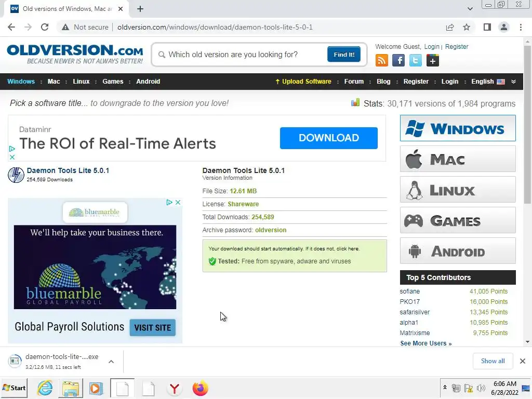The width and height of the screenshot is (532, 399).
Task: Expand the daemon-tools-lite download options arrow
Action: (x=111, y=362)
